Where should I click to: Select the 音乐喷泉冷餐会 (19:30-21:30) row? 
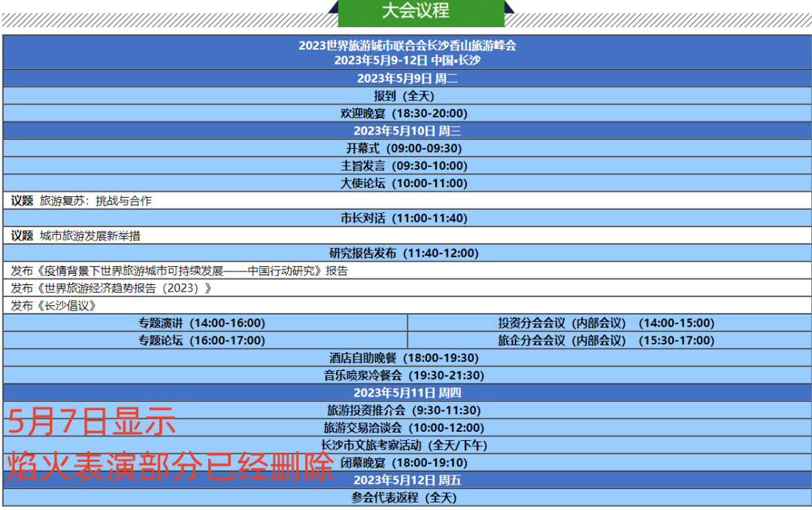[404, 375]
